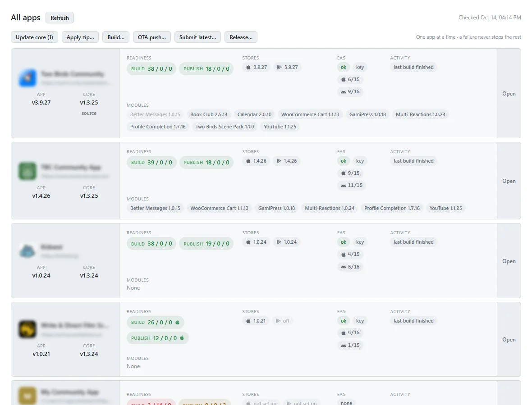Click the Android 11/15 EAS builds badge
Screen dimensions: 532x405
352,186
